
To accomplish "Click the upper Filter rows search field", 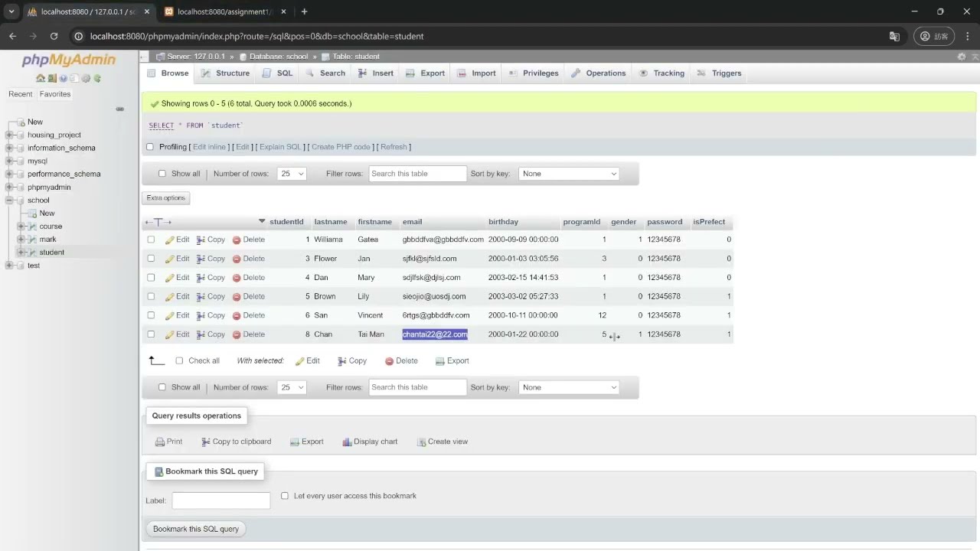I will pyautogui.click(x=418, y=174).
